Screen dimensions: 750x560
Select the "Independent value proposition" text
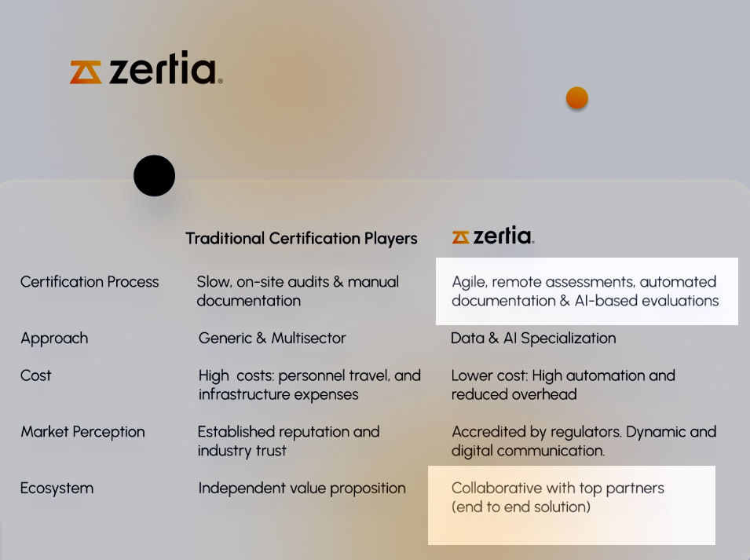[x=302, y=489]
